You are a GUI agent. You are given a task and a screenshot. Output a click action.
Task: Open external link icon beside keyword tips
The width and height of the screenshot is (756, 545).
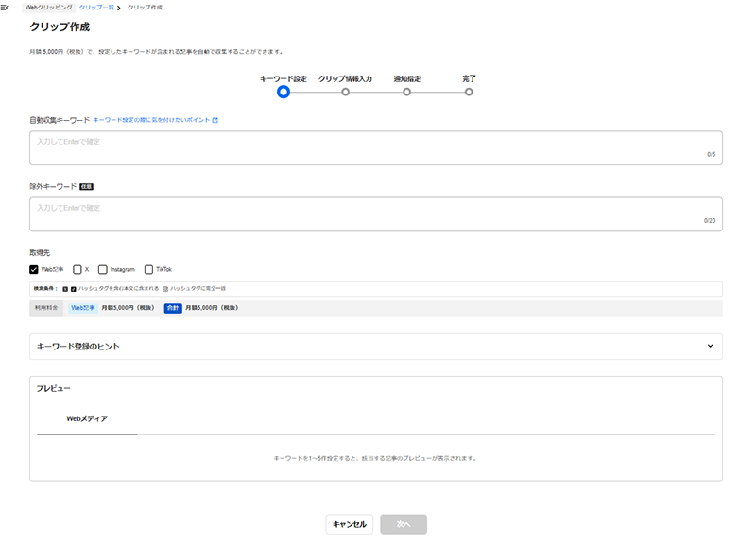coord(215,120)
